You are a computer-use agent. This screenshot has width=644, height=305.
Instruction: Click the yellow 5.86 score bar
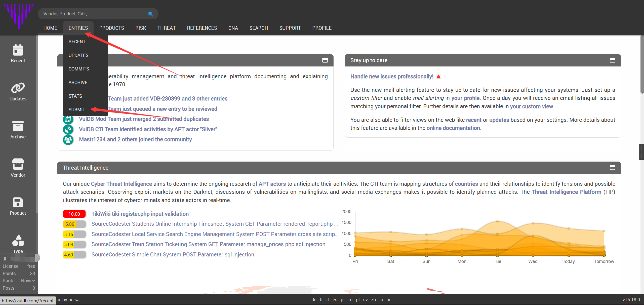pyautogui.click(x=74, y=224)
